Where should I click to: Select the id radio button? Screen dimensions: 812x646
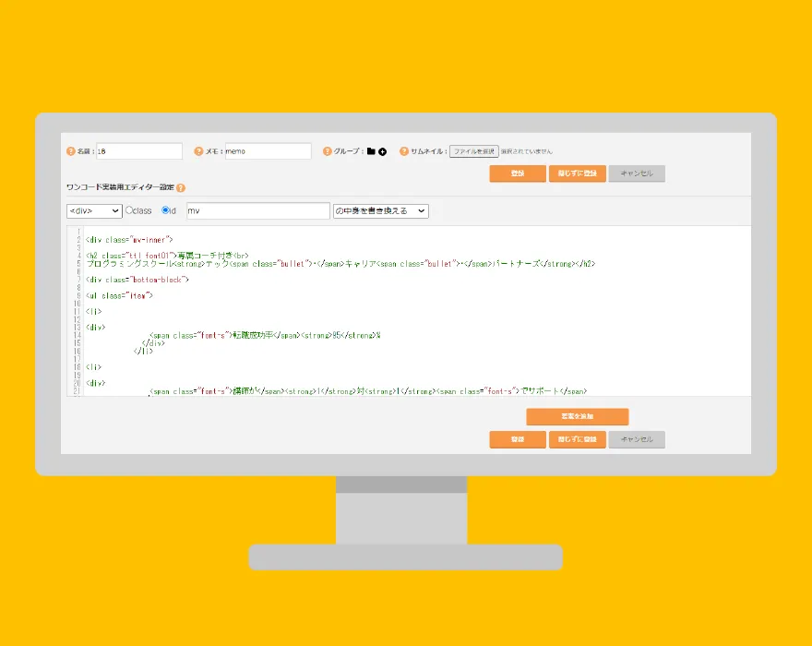(165, 210)
